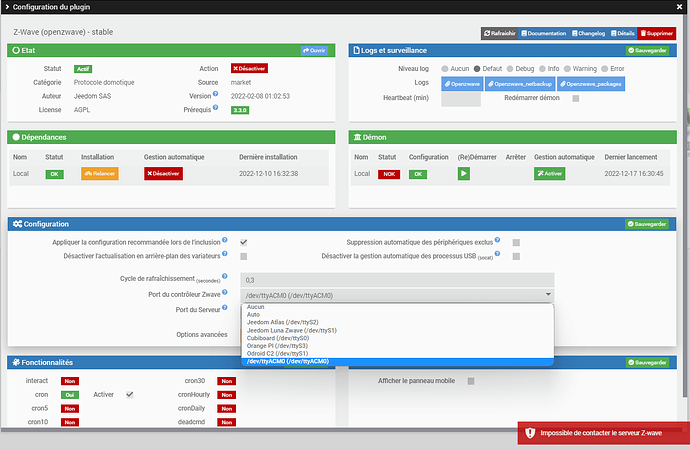Click the Oui badge next to cron
Viewport: 690px width, 449px height.
click(70, 395)
